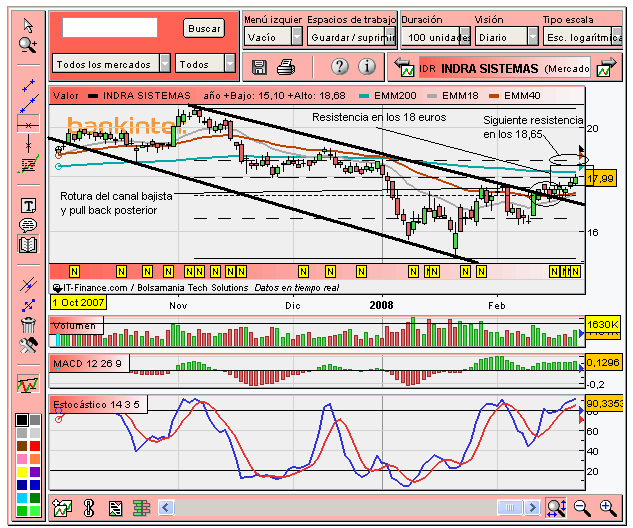Click the 1 Oct 2007 date label
Viewport: 633px width, 528px height.
(x=78, y=302)
